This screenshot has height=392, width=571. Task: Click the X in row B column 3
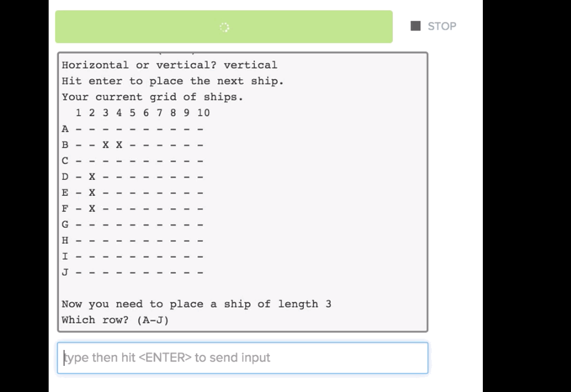point(105,145)
